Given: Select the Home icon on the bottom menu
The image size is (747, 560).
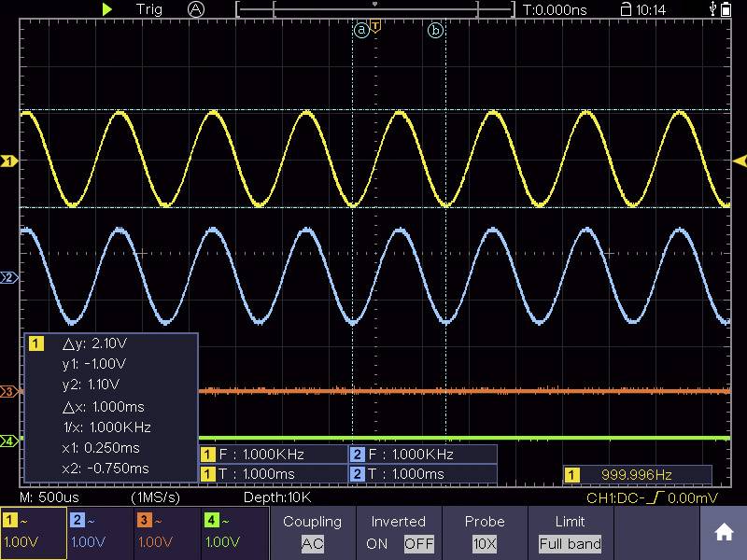Looking at the screenshot, I should (724, 531).
